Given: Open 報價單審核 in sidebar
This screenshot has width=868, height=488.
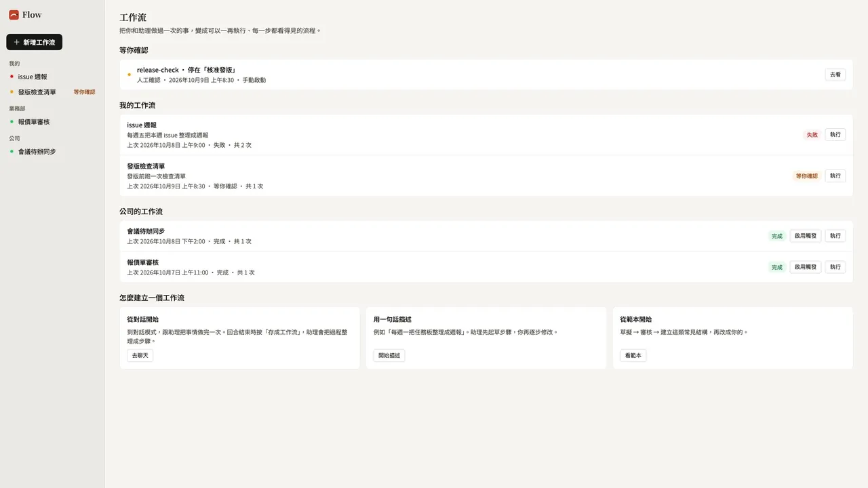Looking at the screenshot, I should point(52,121).
